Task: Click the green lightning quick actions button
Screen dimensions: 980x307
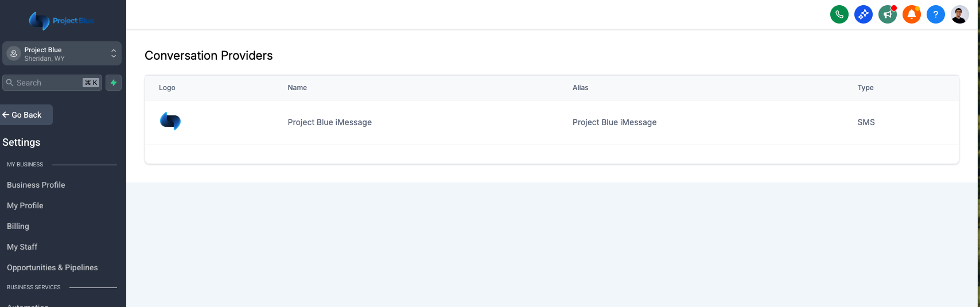Action: [x=114, y=83]
